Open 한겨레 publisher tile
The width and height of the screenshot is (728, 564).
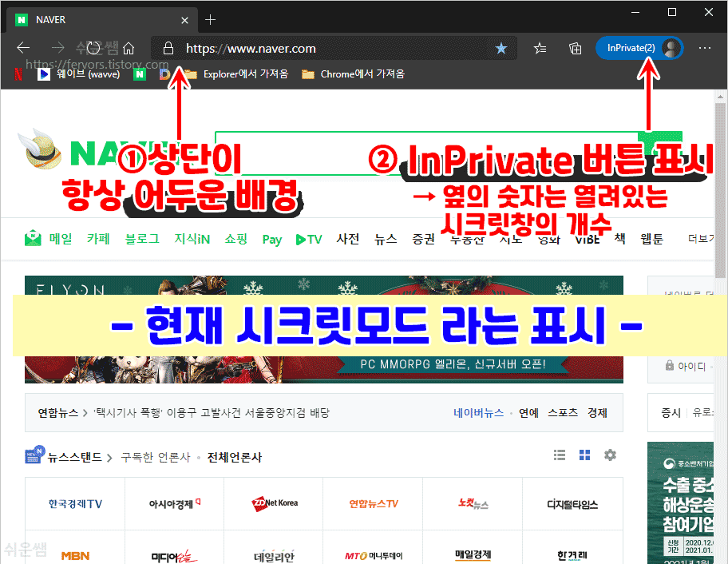coord(572,548)
